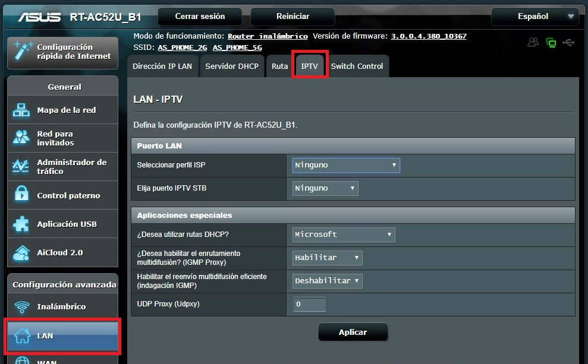
Task: Click the quick Internet setup wand icon
Action: (22, 51)
